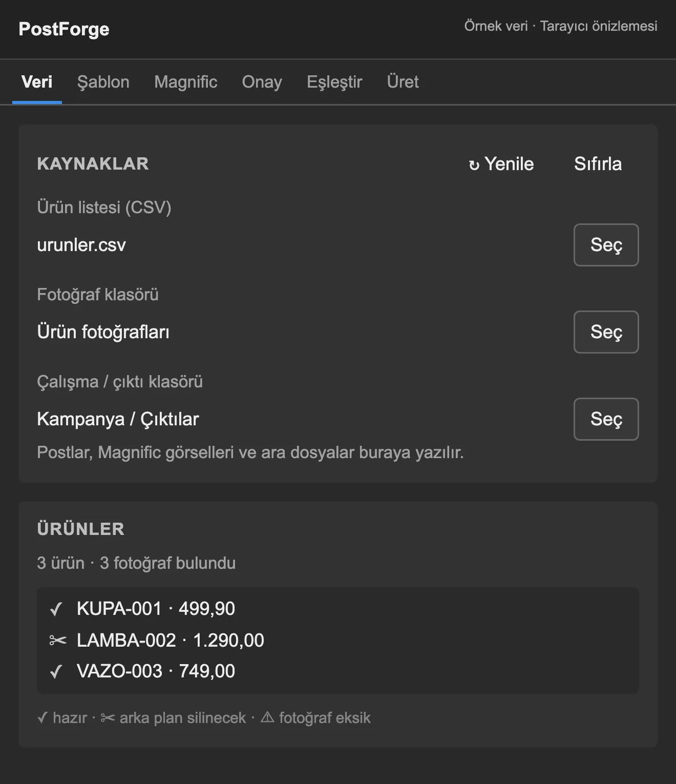Choose the Kampanya / Çıktılar output folder via Seç
676x784 pixels.
point(606,419)
